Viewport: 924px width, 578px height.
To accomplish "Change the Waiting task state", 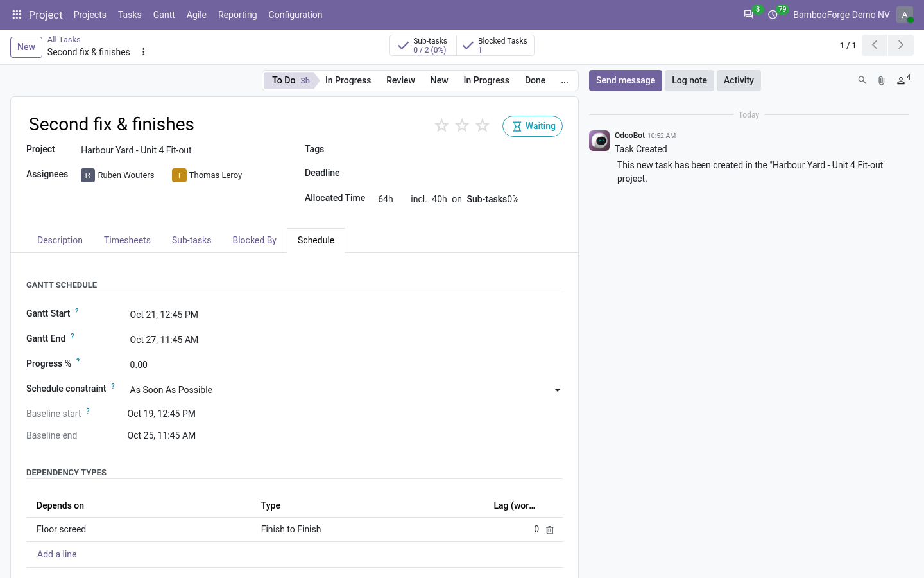I will pos(533,127).
